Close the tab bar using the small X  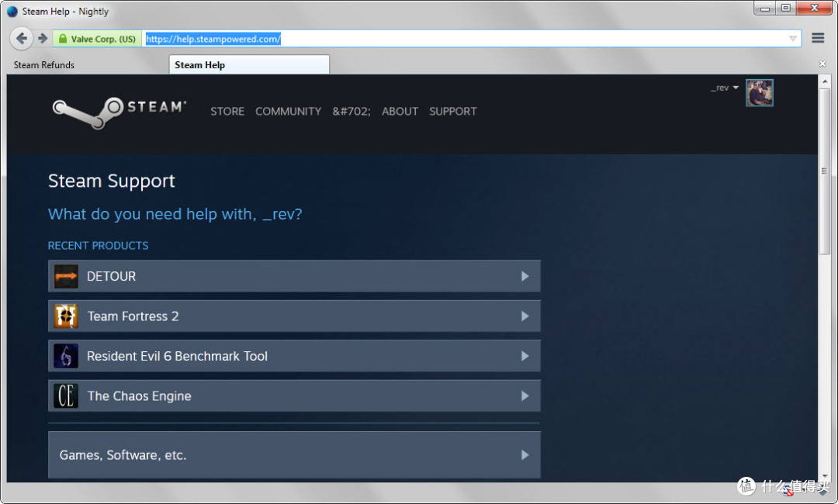point(822,64)
